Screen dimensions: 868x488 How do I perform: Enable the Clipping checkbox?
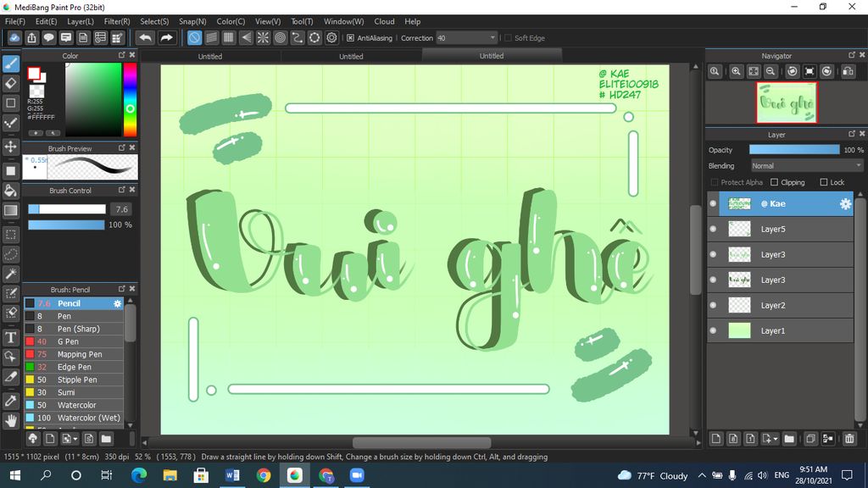click(774, 182)
